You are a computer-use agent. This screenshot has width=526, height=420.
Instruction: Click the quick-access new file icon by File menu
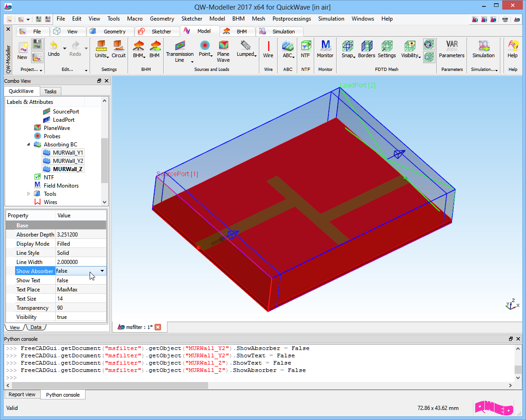(10, 19)
